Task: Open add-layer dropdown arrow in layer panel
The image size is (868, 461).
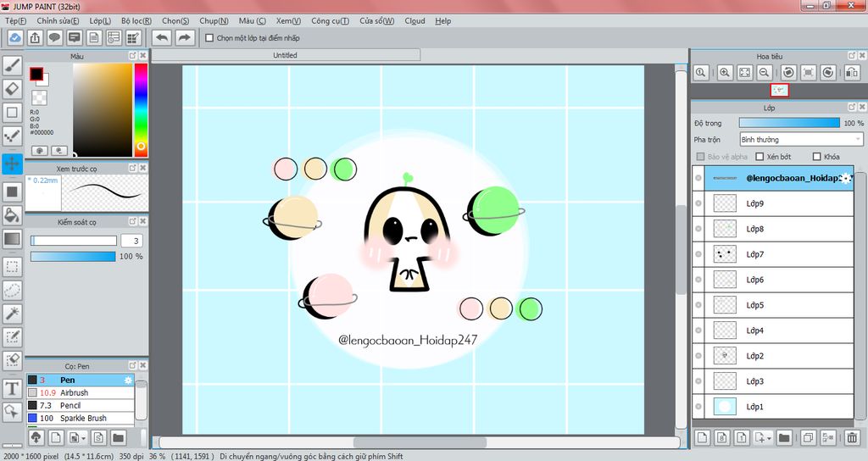Action: pos(770,438)
